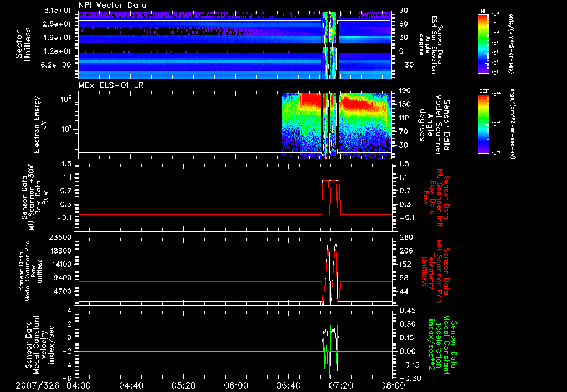Click the '190' scanner angle axis value
Screen dimensions: 567x392
tap(405, 91)
